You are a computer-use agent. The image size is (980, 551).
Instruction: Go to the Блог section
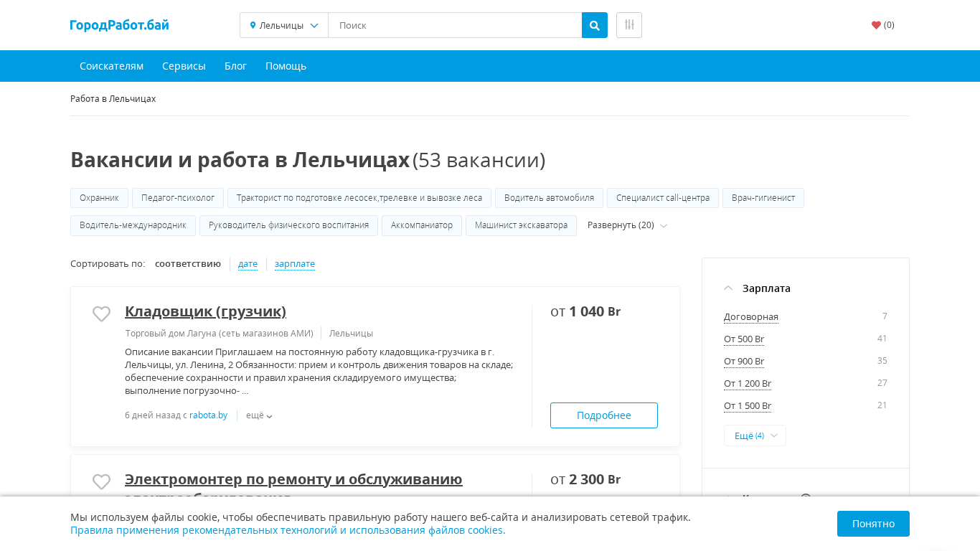click(x=235, y=66)
